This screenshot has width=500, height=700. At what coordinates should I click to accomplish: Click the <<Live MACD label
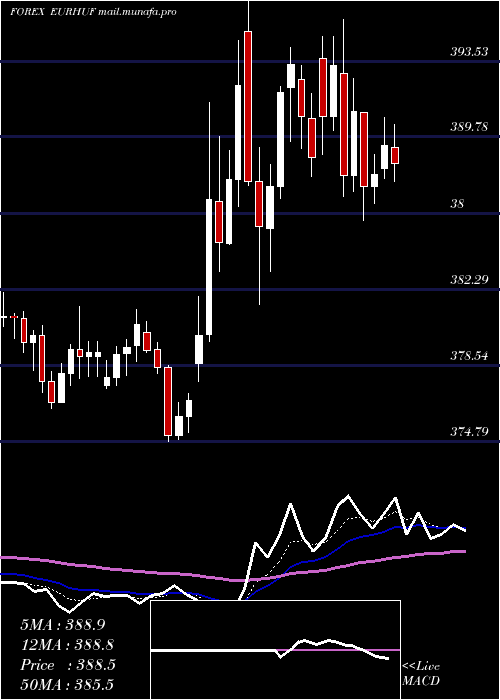click(x=421, y=674)
